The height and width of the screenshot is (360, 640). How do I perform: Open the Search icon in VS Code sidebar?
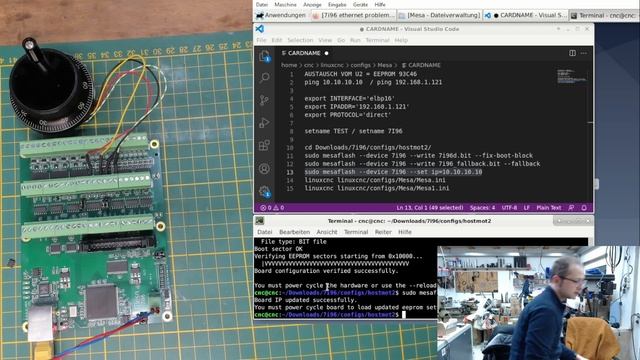pyautogui.click(x=264, y=78)
